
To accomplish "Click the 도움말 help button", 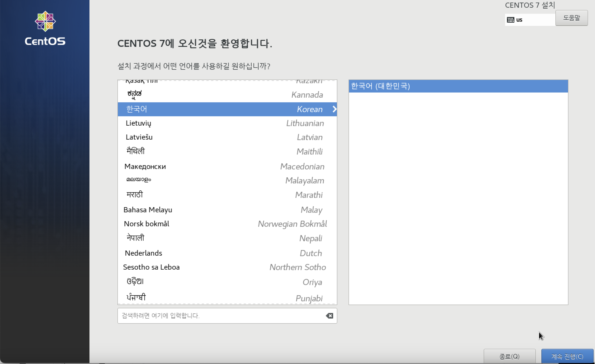I will (x=571, y=18).
